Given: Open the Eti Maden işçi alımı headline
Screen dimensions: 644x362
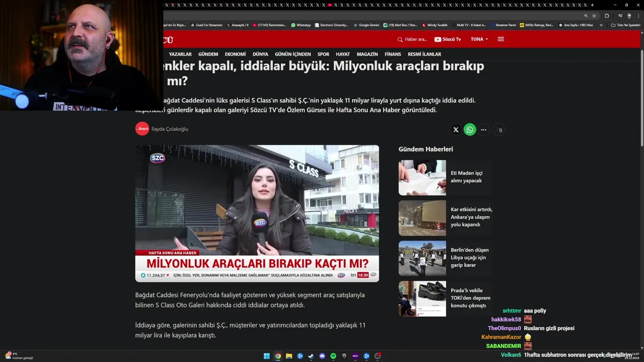Looking at the screenshot, I should [466, 176].
